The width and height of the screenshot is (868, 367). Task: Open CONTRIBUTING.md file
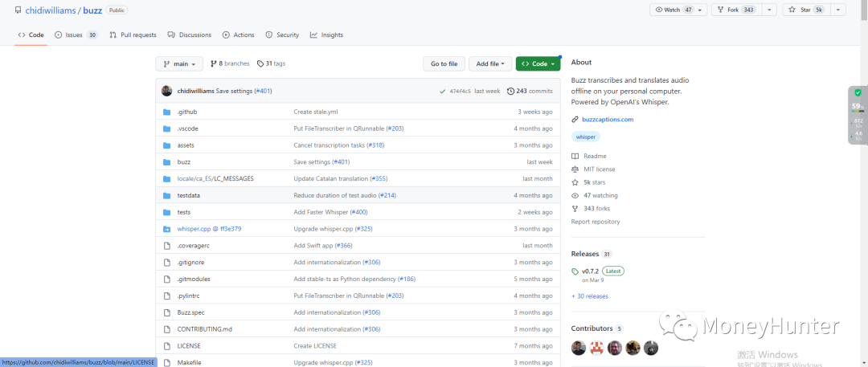pos(205,328)
